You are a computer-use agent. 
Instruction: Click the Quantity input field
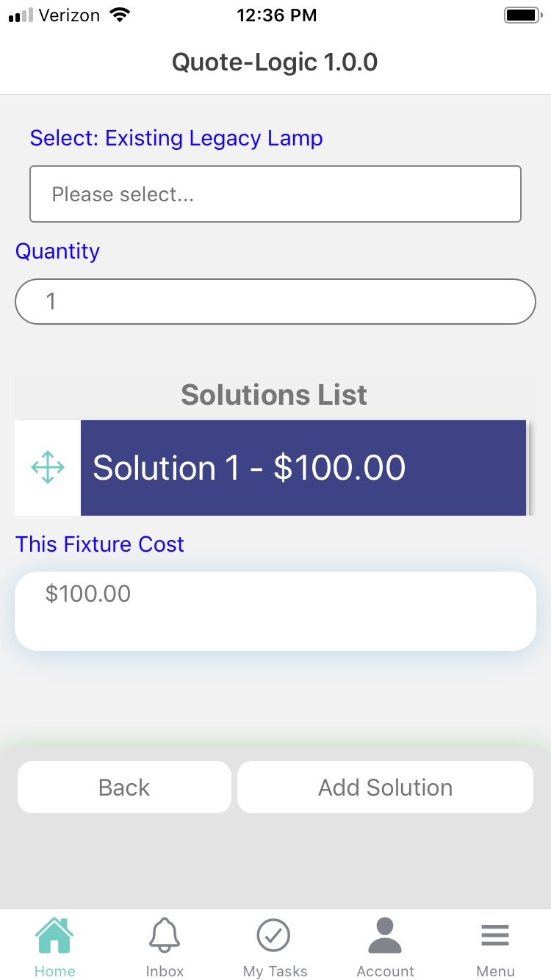coord(275,301)
